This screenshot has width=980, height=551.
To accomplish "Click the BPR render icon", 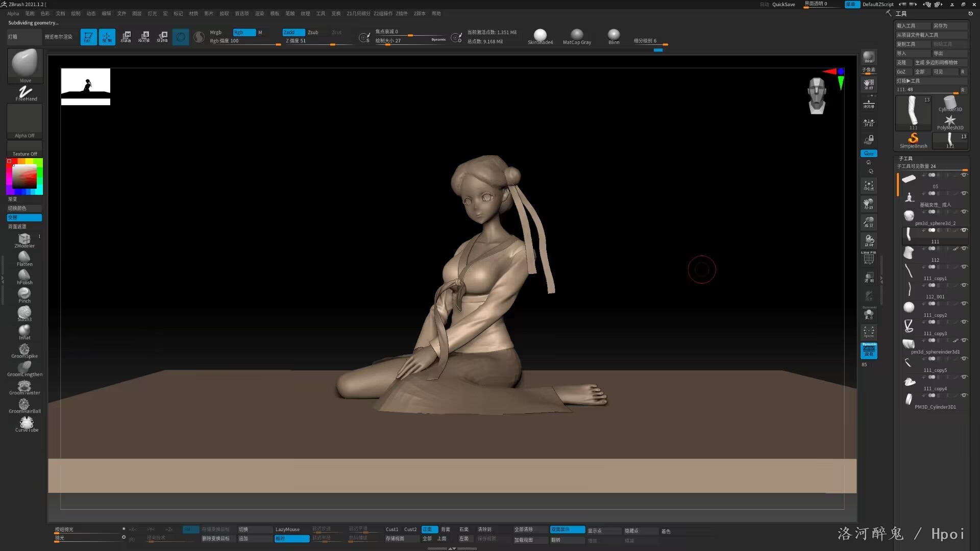I will (868, 57).
